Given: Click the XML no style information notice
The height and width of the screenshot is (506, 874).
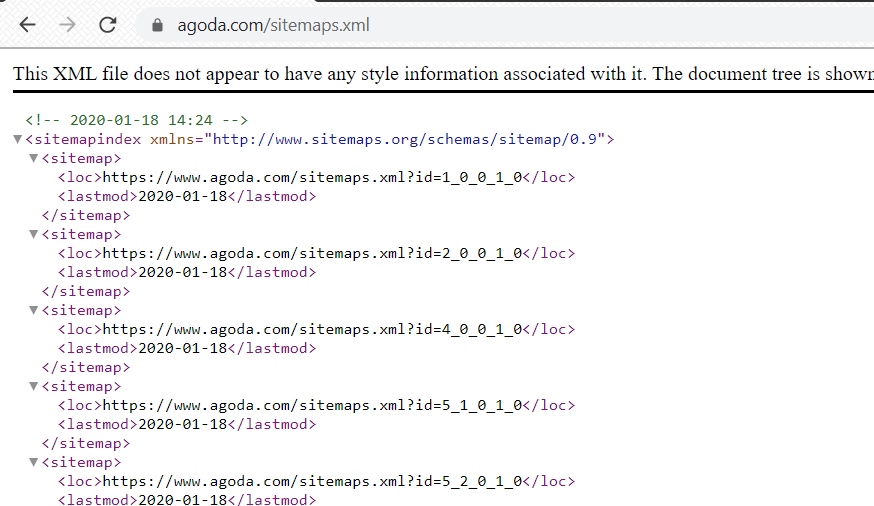Looking at the screenshot, I should 443,74.
